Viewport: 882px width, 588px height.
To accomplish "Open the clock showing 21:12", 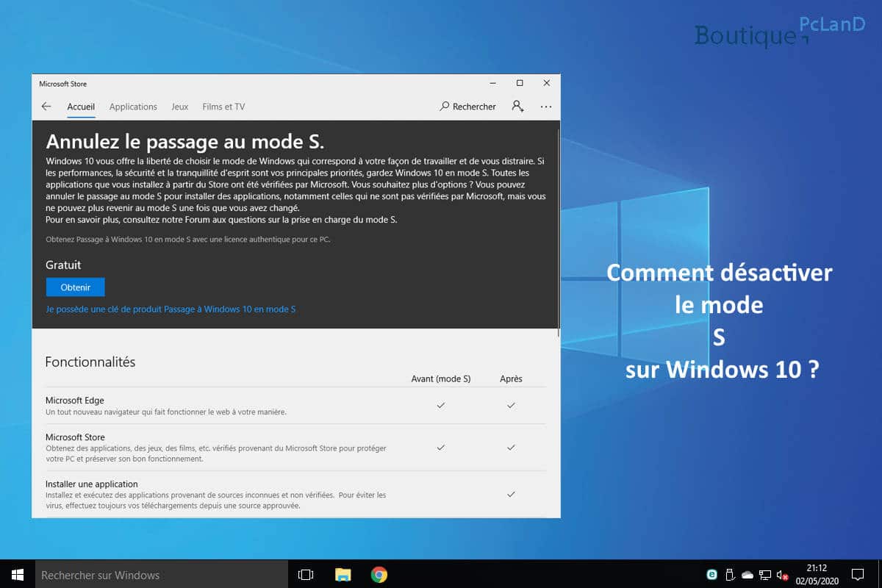I will [x=816, y=574].
